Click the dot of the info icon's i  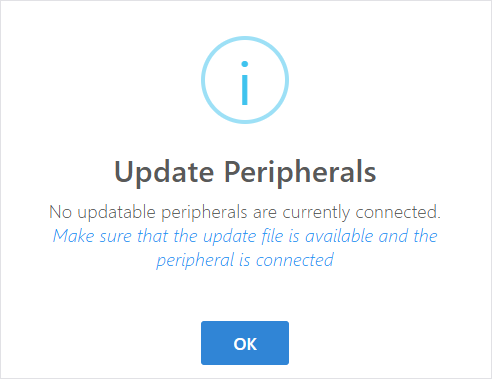(245, 64)
